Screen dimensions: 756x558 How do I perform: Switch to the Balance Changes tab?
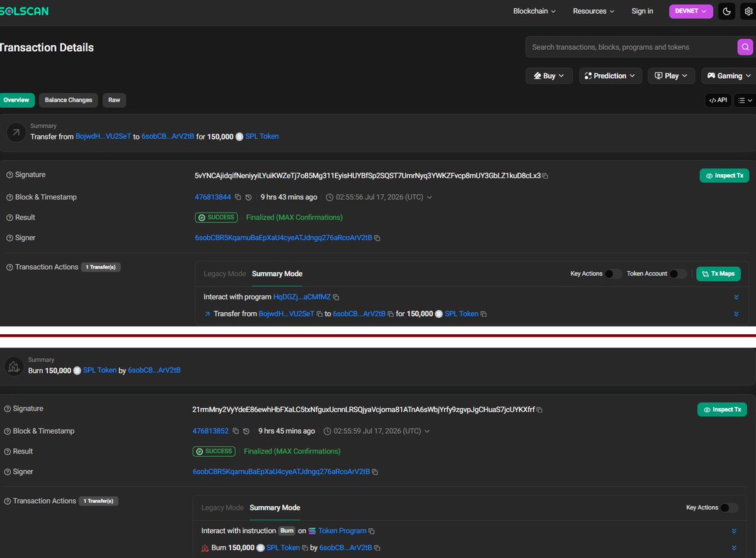tap(69, 100)
